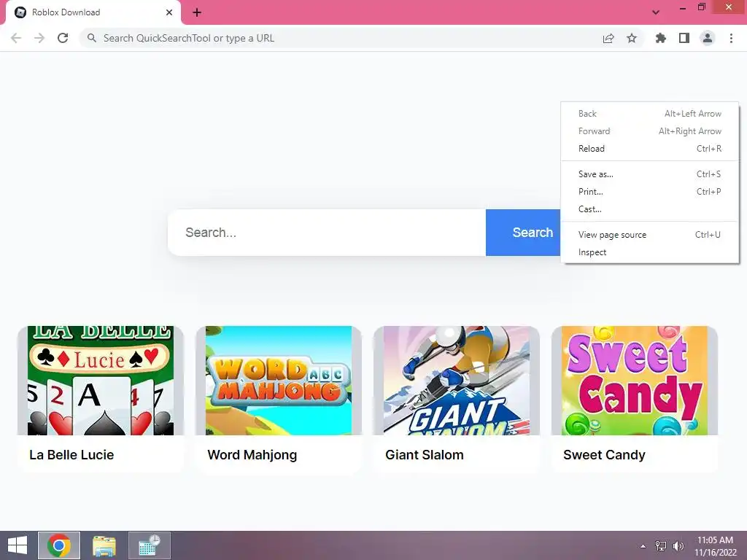The width and height of the screenshot is (747, 560).
Task: Click the La Belle Lucie title link
Action: pyautogui.click(x=71, y=455)
